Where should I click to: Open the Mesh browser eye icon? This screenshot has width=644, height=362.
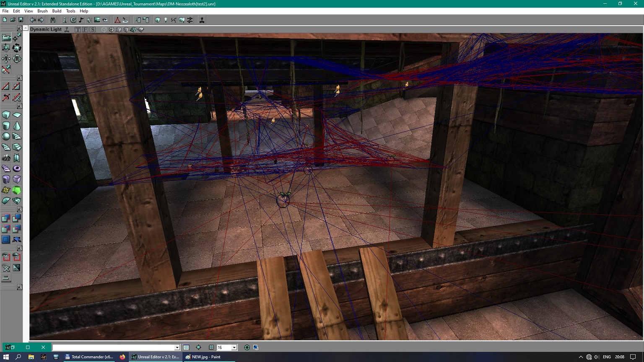(105, 20)
